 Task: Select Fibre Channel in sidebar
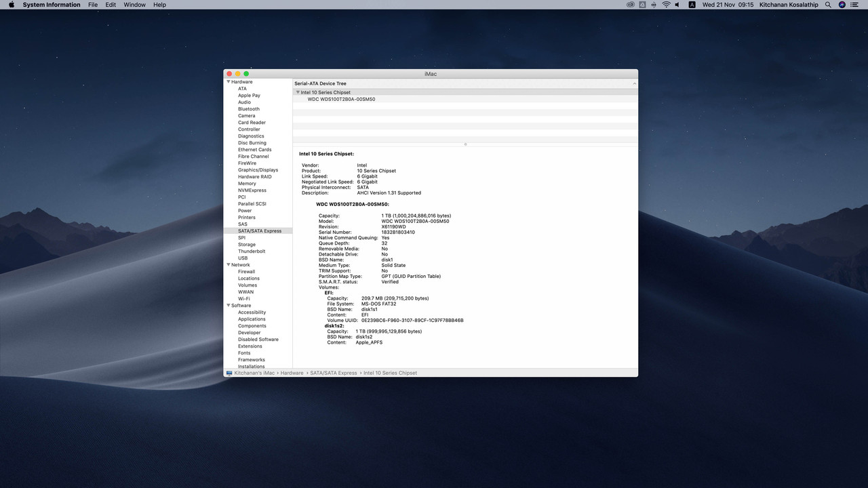click(253, 157)
